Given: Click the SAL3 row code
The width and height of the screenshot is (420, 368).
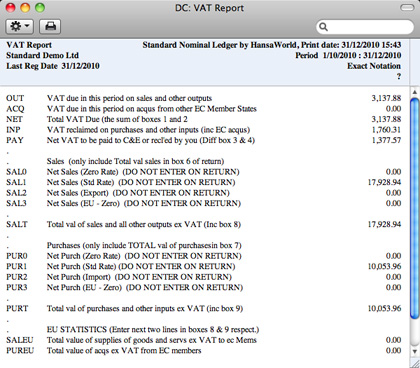Looking at the screenshot, I should pos(16,203).
